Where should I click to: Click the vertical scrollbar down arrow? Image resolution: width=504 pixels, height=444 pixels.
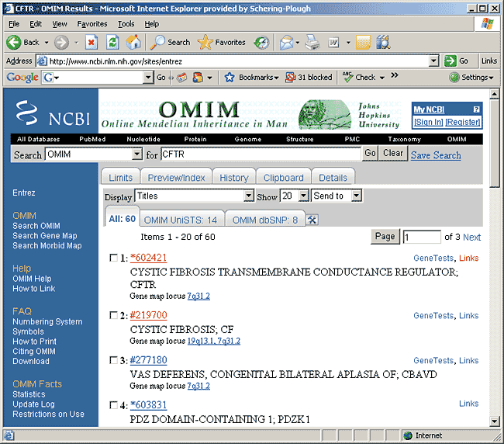[495, 421]
